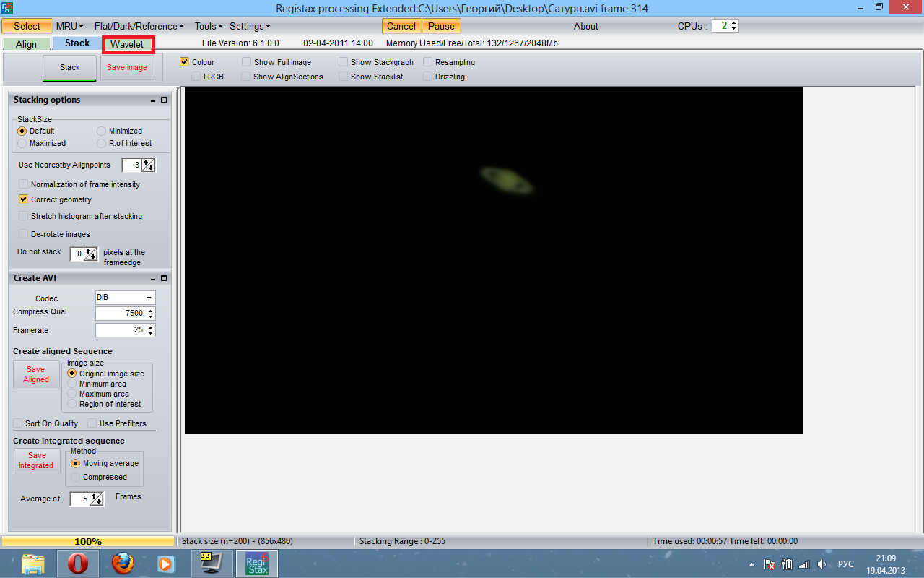Tick the LRGB checkbox
Viewport: 924px width, 578px height.
[196, 76]
